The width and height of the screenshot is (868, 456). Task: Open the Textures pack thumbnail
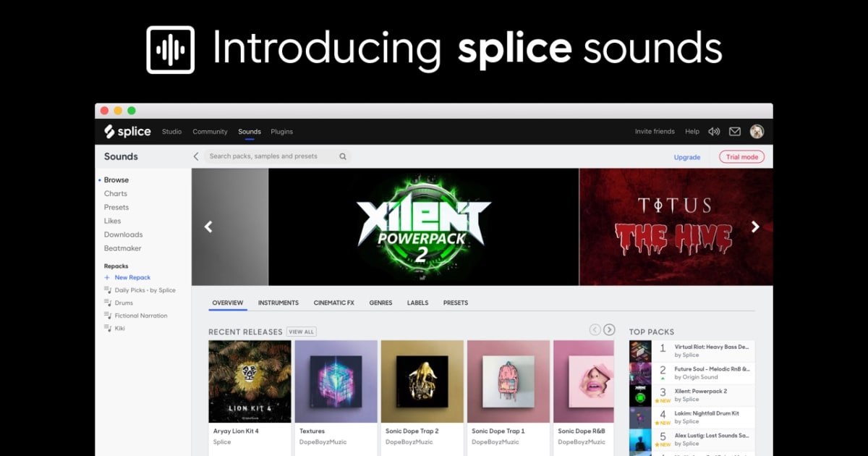coord(336,381)
